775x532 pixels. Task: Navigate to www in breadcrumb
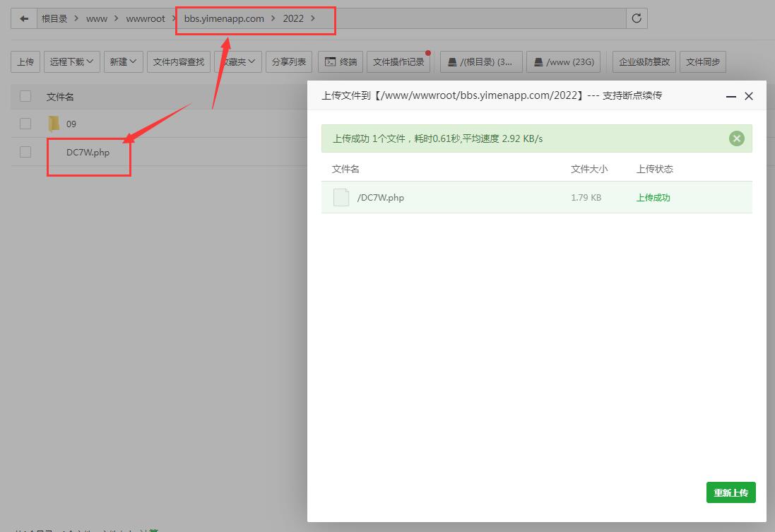[96, 19]
